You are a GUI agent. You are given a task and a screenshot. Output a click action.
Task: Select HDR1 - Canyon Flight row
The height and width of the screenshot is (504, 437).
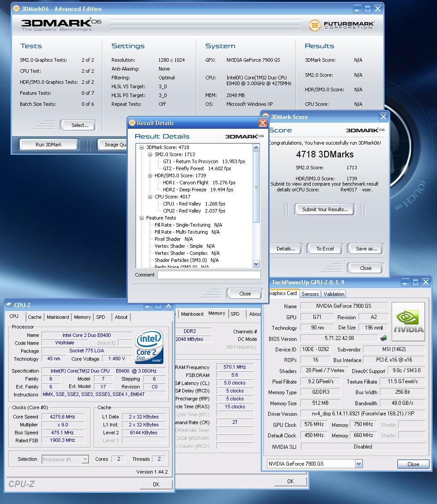(199, 183)
